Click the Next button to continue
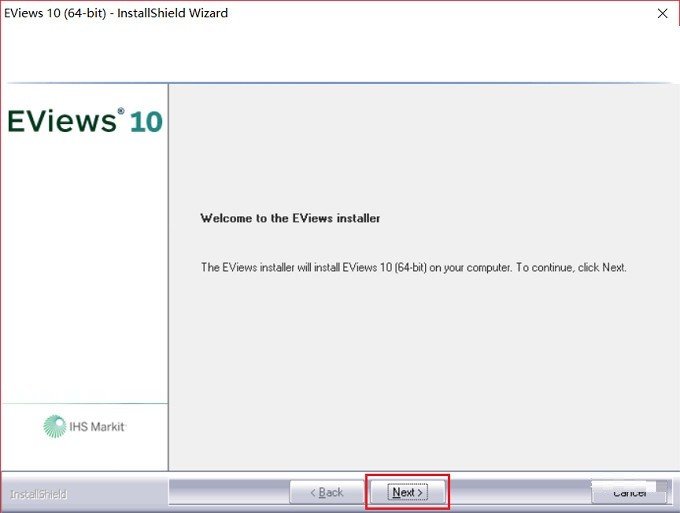 [407, 492]
